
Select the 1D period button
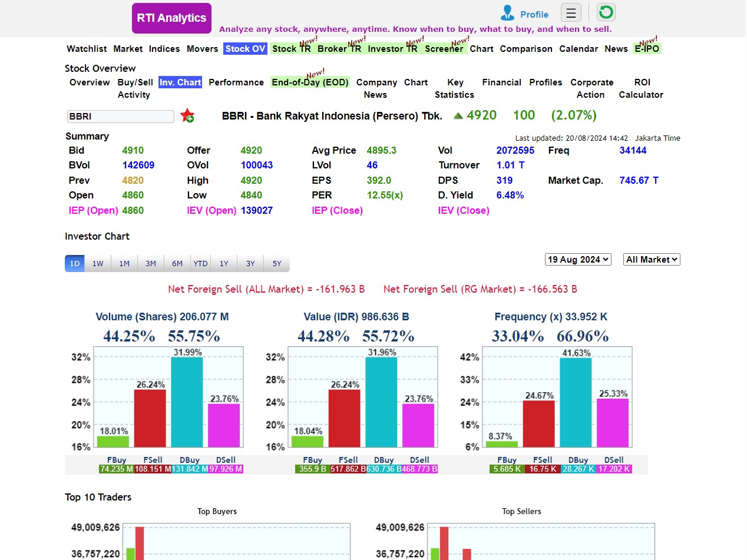pos(75,263)
